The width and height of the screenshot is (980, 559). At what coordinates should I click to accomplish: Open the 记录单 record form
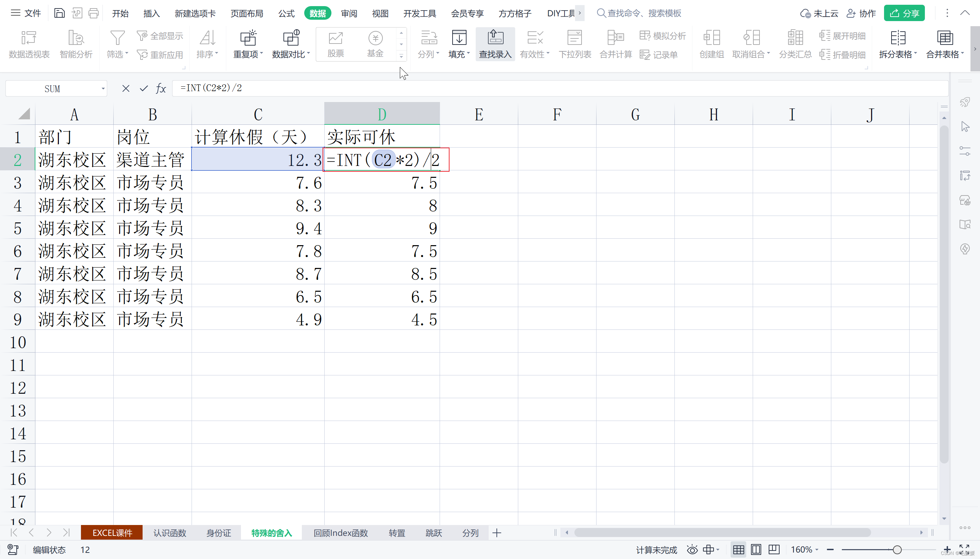tap(658, 55)
